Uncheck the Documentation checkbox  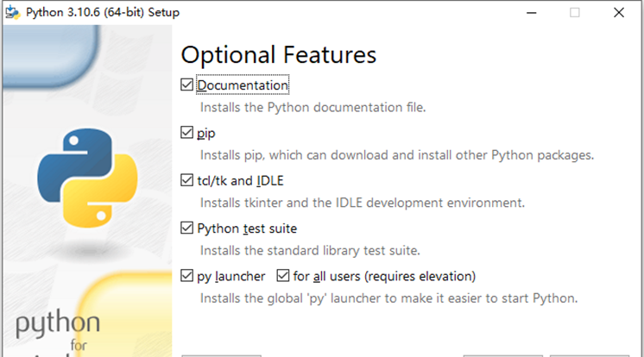(186, 85)
